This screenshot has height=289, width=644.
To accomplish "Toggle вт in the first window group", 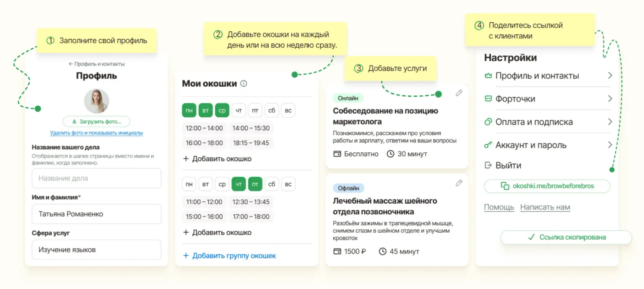I will (x=205, y=111).
